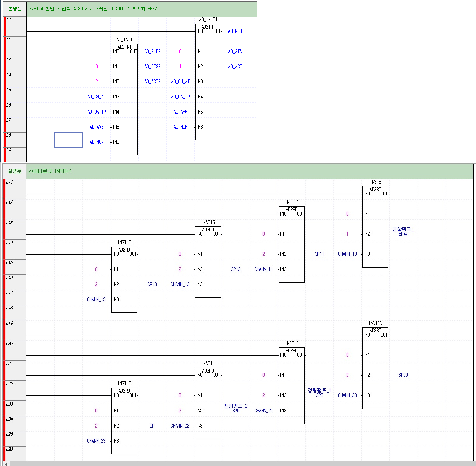The image size is (476, 466).
Task: Select the INST10 AD2RD block
Action: pyautogui.click(x=291, y=386)
